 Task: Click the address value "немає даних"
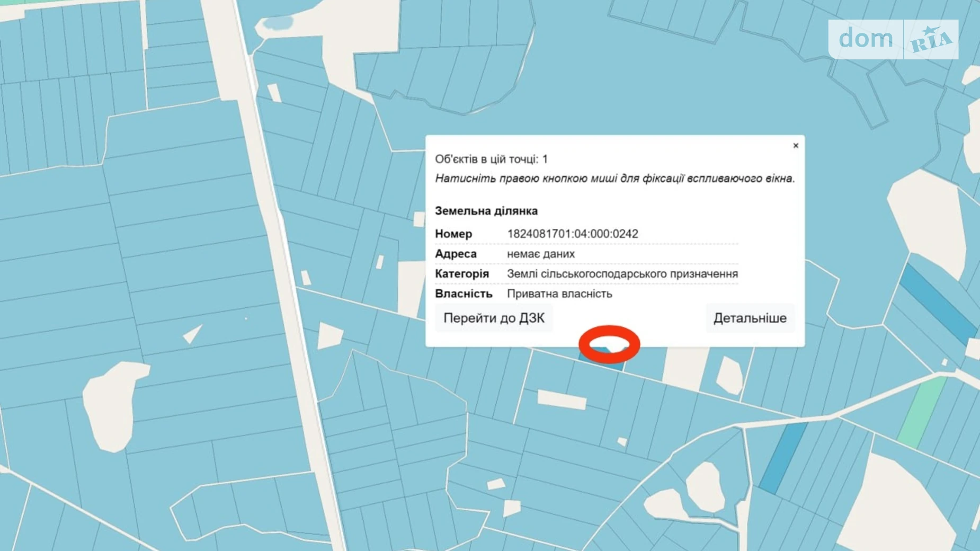pyautogui.click(x=540, y=254)
